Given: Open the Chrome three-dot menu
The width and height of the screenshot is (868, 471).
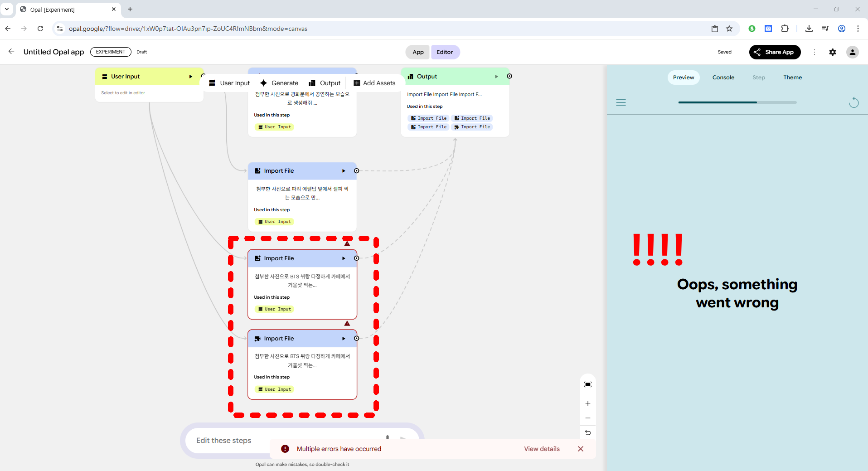Looking at the screenshot, I should [x=858, y=29].
